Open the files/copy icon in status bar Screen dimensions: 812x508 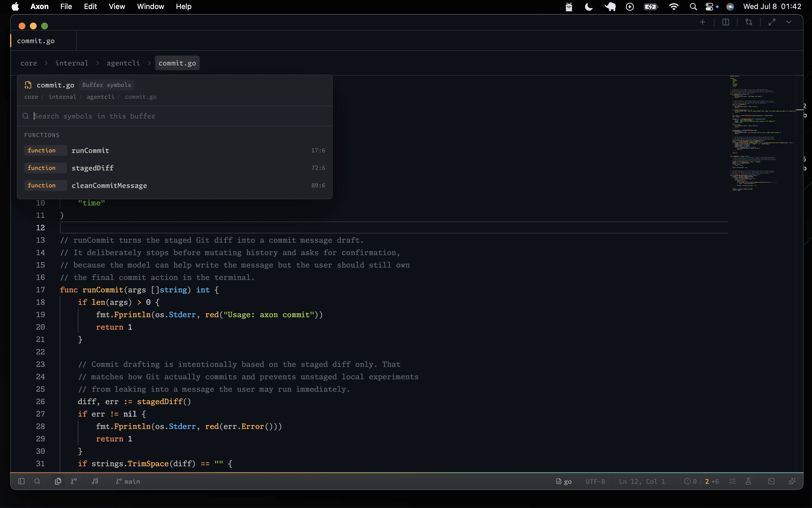[58, 481]
